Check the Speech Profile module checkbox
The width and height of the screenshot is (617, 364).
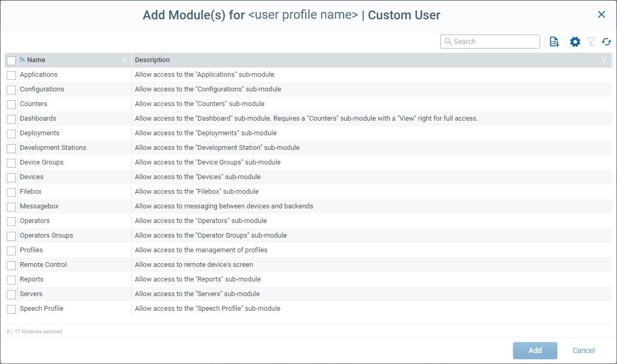click(x=11, y=309)
